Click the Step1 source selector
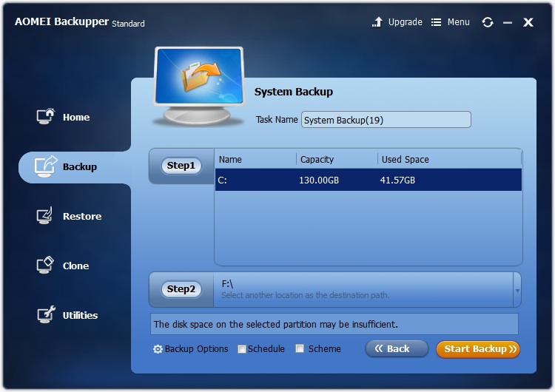This screenshot has width=555, height=392. pos(181,166)
